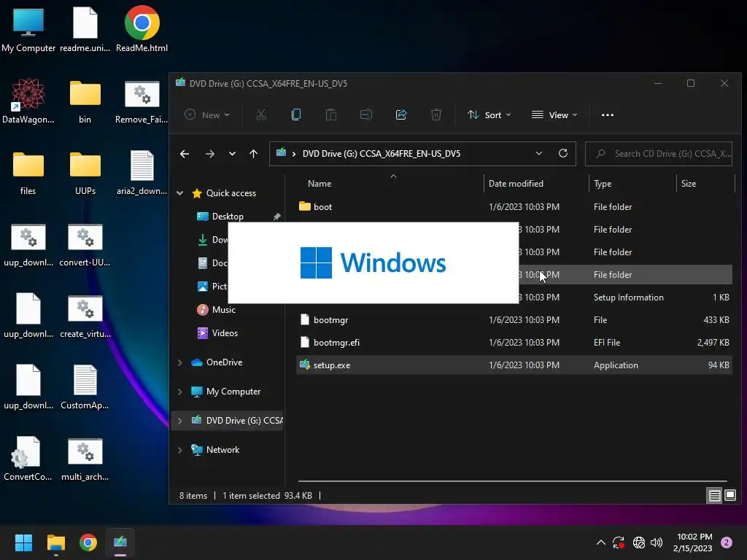Screen dimensions: 747x560
Task: Select My Computer desktop icon
Action: tap(28, 29)
